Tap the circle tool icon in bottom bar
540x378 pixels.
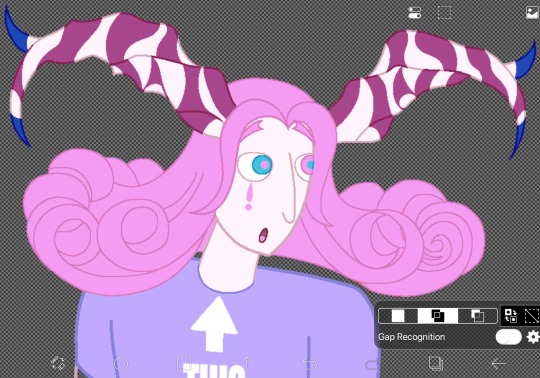point(121,364)
